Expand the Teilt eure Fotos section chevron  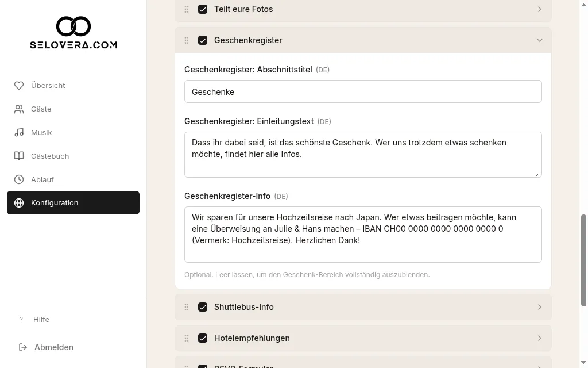click(540, 9)
